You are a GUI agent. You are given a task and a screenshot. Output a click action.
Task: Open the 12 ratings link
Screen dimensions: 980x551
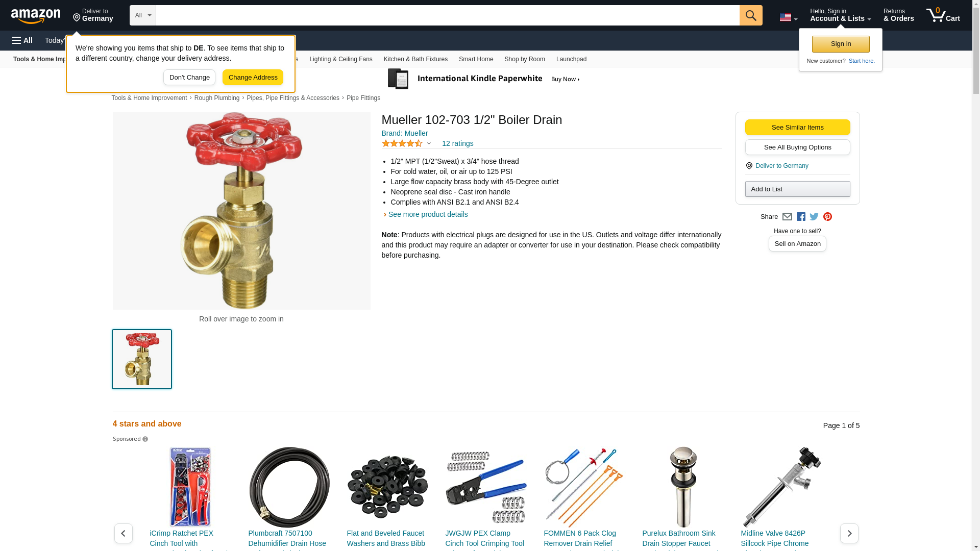click(x=457, y=143)
